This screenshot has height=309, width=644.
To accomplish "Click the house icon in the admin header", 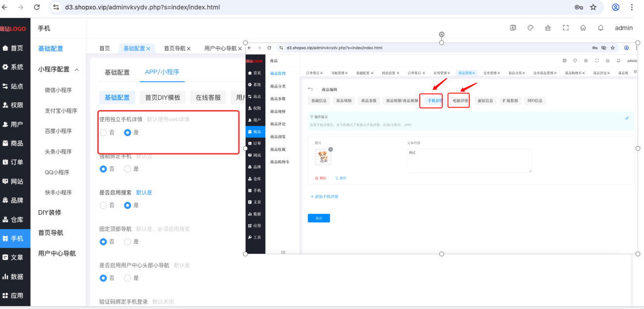I will 583,28.
